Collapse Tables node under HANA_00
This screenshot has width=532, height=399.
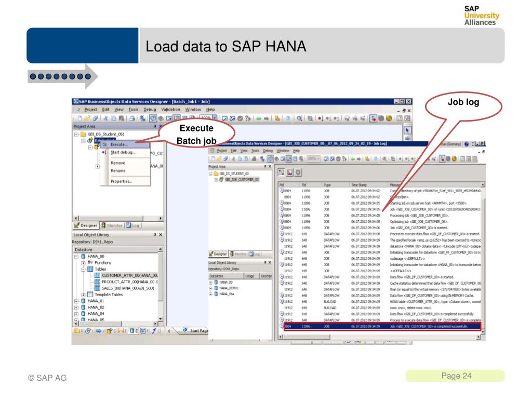pos(83,270)
